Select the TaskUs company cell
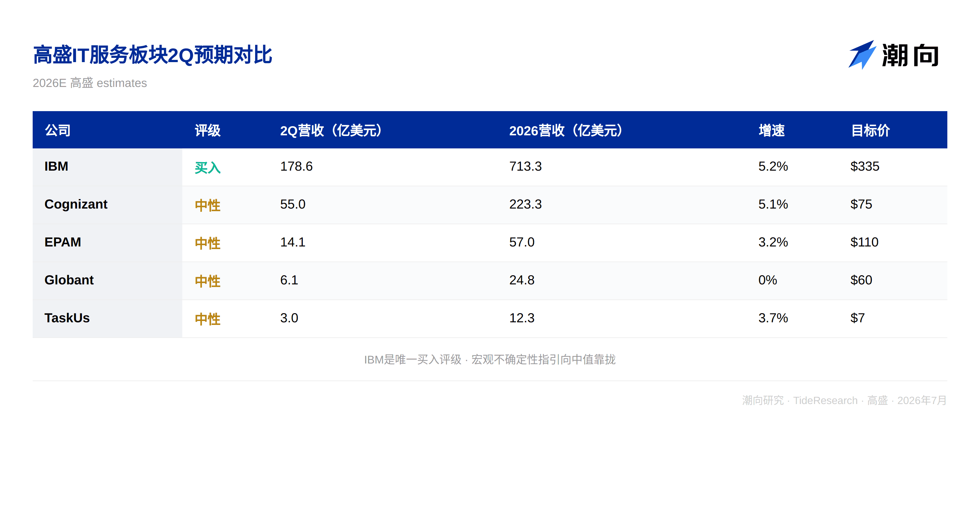 coord(107,319)
